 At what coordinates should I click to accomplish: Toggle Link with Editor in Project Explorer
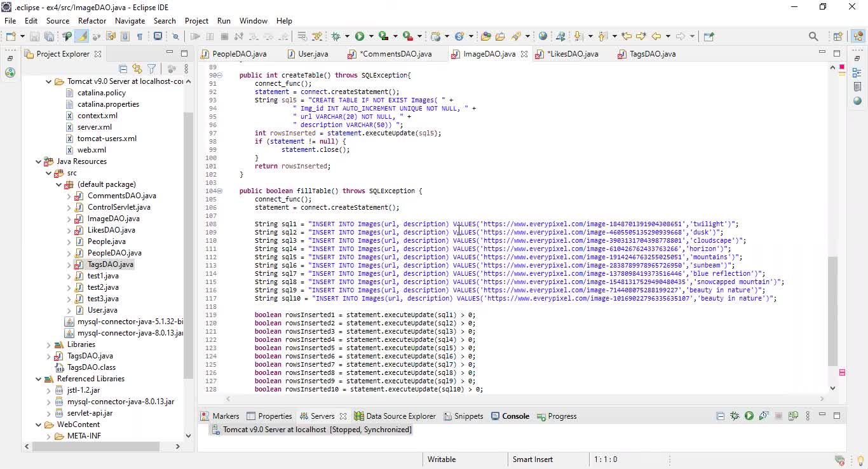click(137, 69)
